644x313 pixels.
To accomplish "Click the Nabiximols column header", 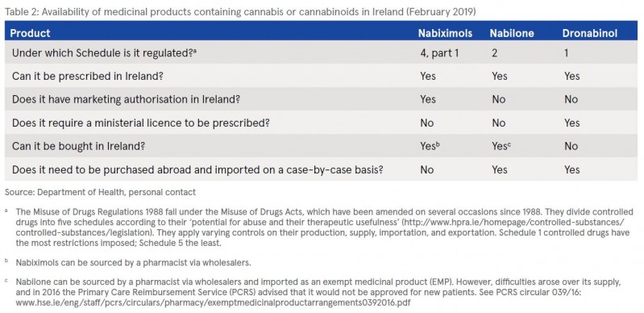I will pos(445,33).
